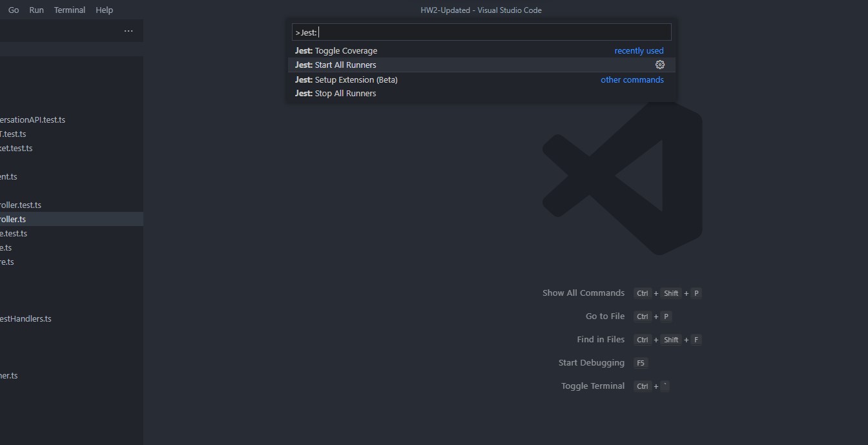The width and height of the screenshot is (868, 445).
Task: Open the file ending in ket.test.ts
Action: coord(72,148)
